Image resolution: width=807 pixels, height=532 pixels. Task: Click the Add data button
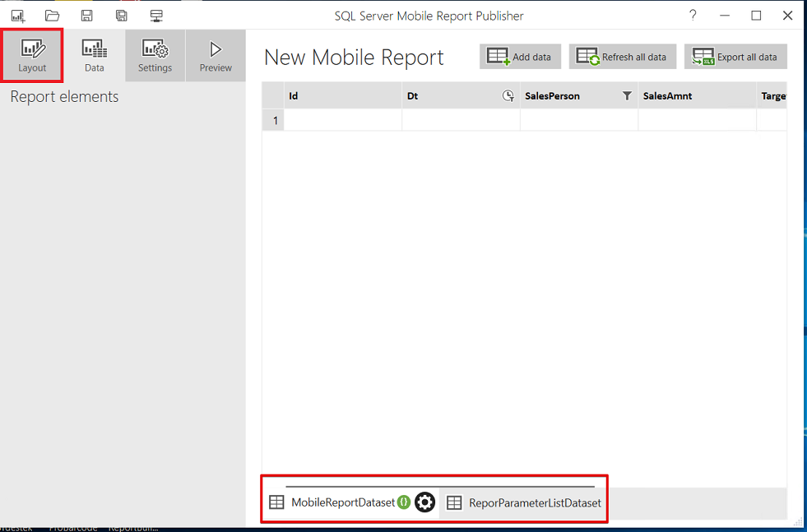tap(520, 57)
